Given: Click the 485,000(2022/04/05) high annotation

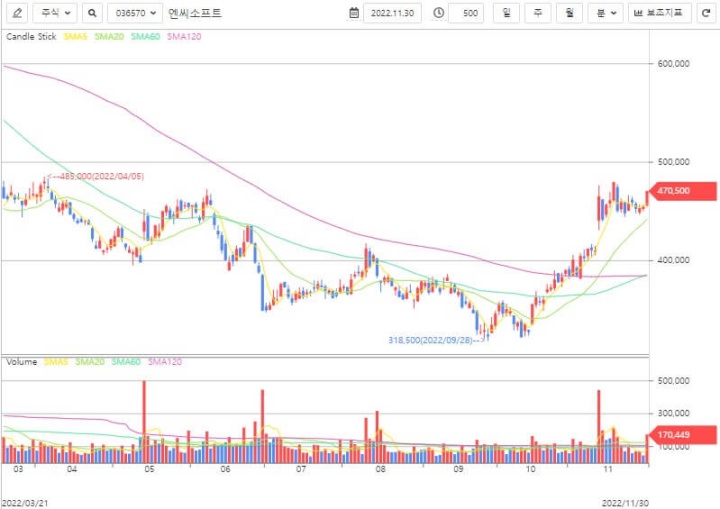Looking at the screenshot, I should click(x=96, y=176).
